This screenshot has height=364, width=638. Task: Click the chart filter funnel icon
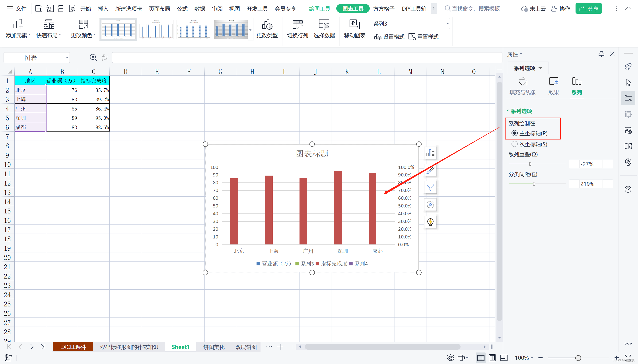click(430, 187)
